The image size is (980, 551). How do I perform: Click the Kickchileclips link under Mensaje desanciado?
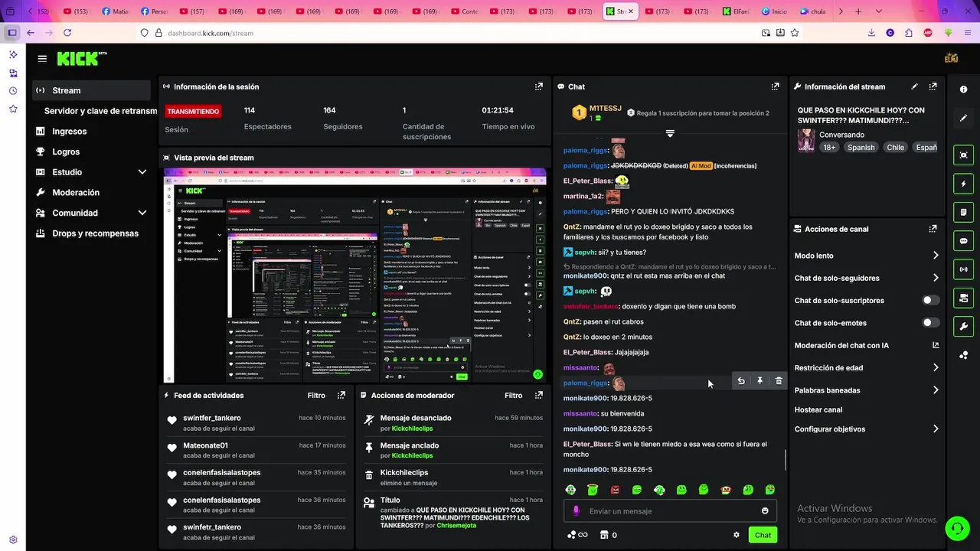pos(412,429)
